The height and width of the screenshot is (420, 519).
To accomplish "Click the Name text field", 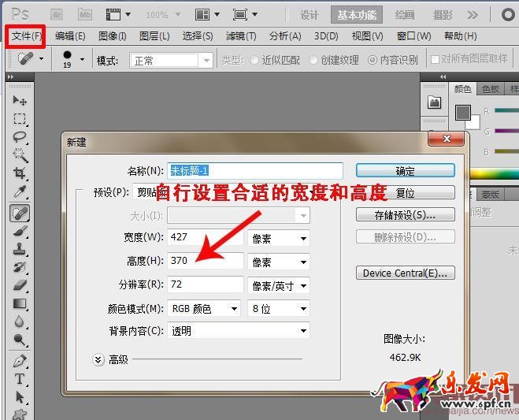I will (255, 171).
